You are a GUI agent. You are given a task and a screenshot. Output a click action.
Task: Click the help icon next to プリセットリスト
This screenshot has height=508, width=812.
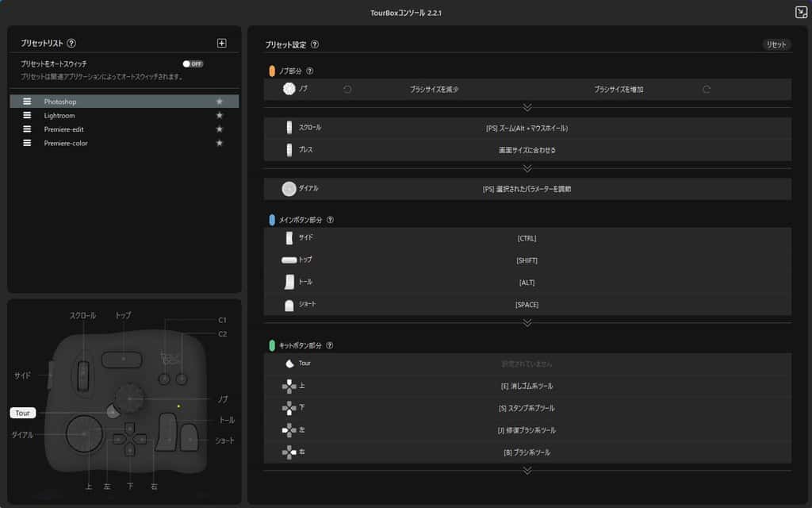(71, 44)
